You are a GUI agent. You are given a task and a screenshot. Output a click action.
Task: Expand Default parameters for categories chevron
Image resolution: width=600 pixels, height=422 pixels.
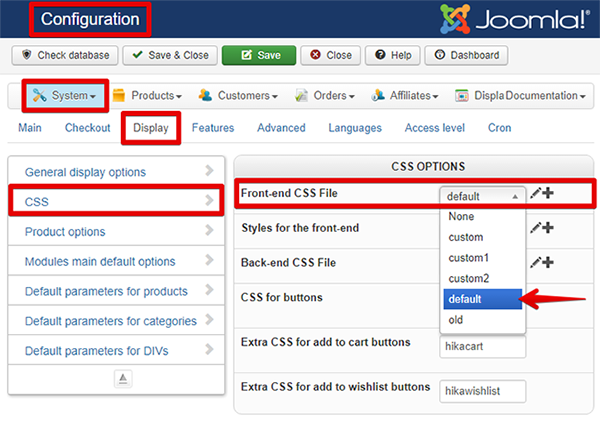[209, 320]
